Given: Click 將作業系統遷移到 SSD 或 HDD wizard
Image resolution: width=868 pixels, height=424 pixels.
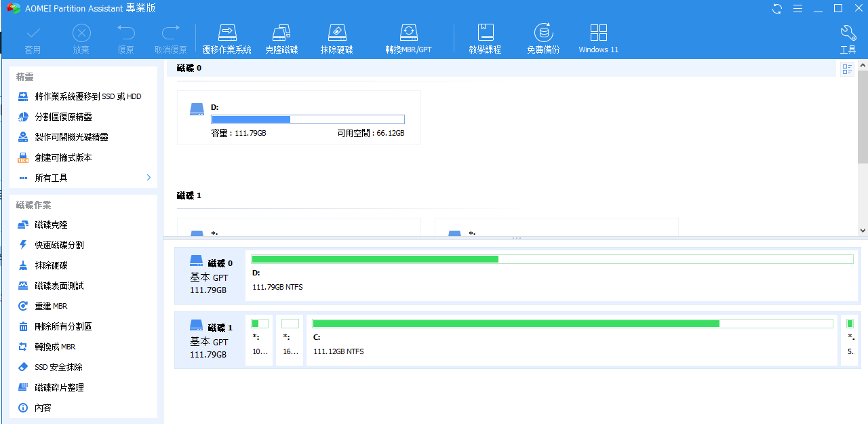Looking at the screenshot, I should [88, 96].
